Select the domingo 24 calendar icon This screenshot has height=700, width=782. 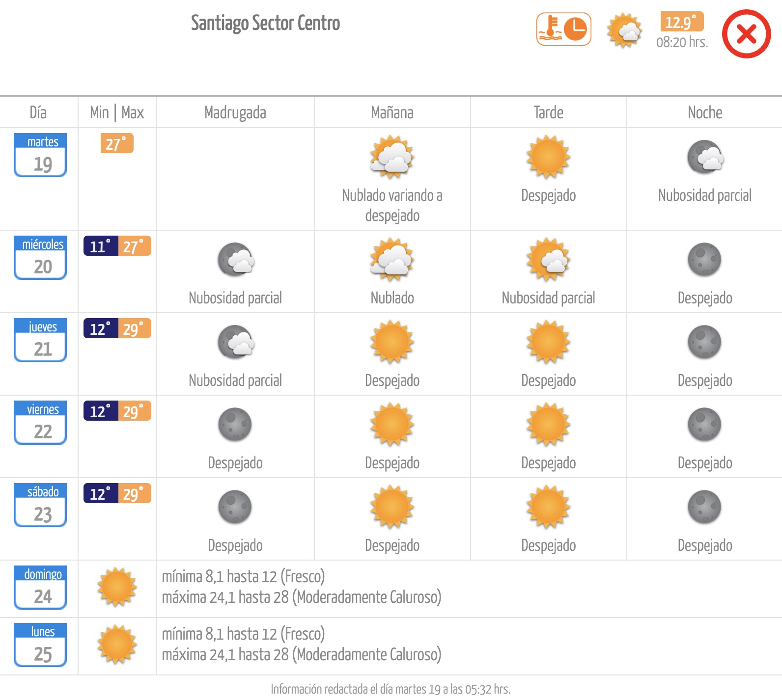click(x=40, y=588)
